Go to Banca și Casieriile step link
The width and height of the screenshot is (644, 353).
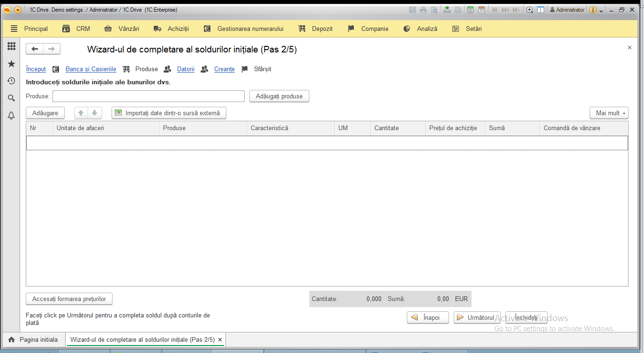[x=91, y=69]
